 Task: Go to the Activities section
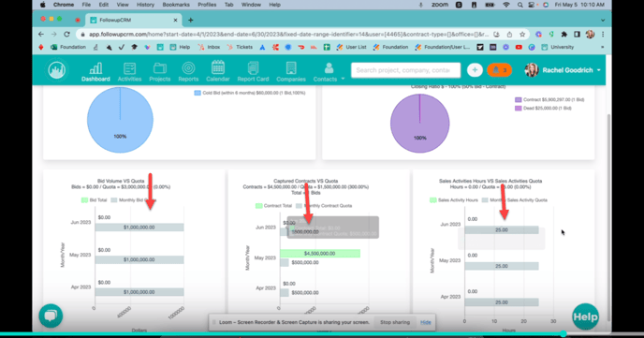(129, 72)
